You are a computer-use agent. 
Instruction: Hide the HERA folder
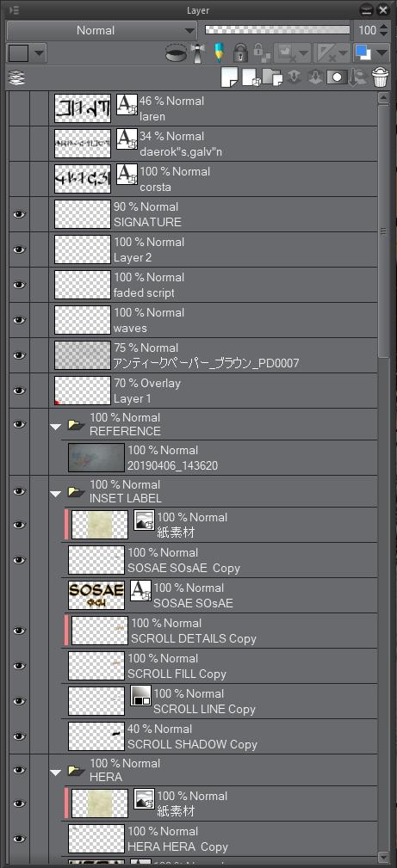(20, 770)
